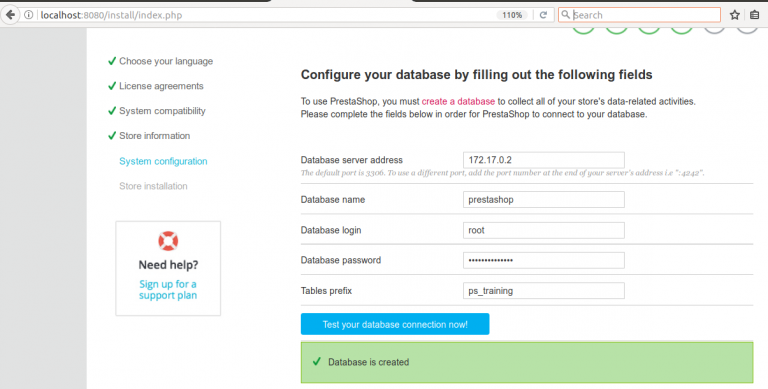Edit the Database password field

(544, 260)
